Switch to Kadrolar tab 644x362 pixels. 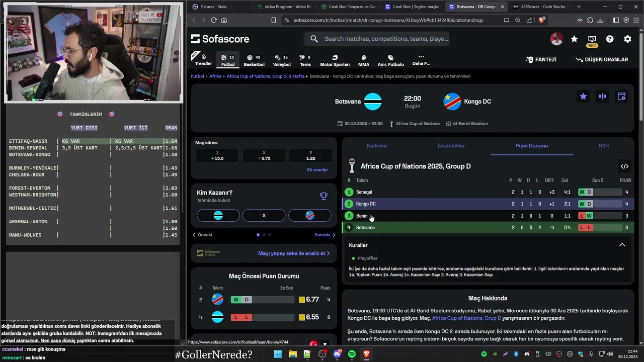click(x=377, y=146)
